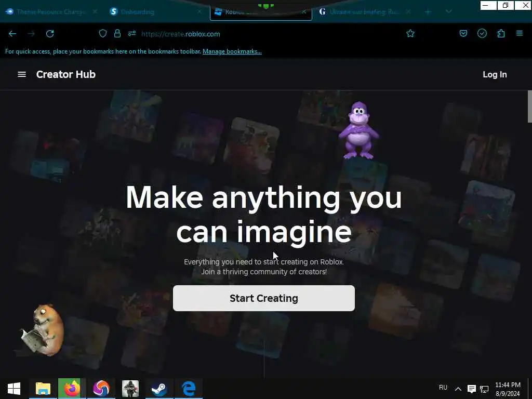Expand the list all tabs chevron

pyautogui.click(x=448, y=11)
